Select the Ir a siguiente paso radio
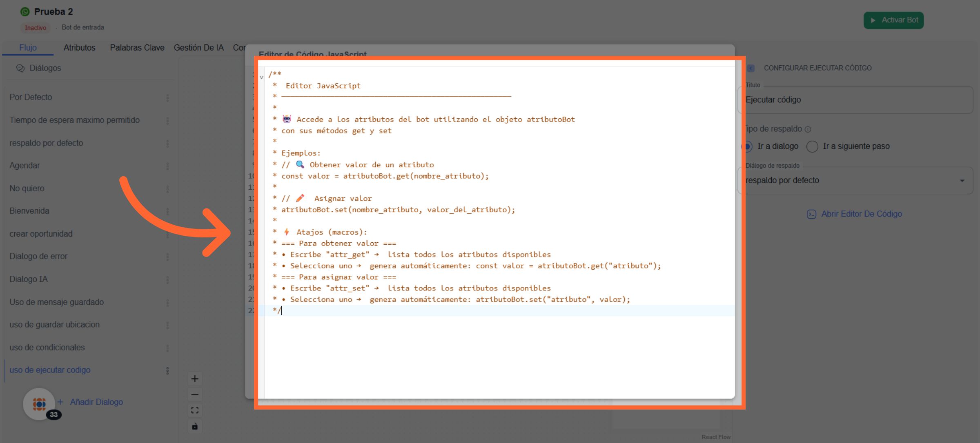This screenshot has width=980, height=443. point(812,146)
